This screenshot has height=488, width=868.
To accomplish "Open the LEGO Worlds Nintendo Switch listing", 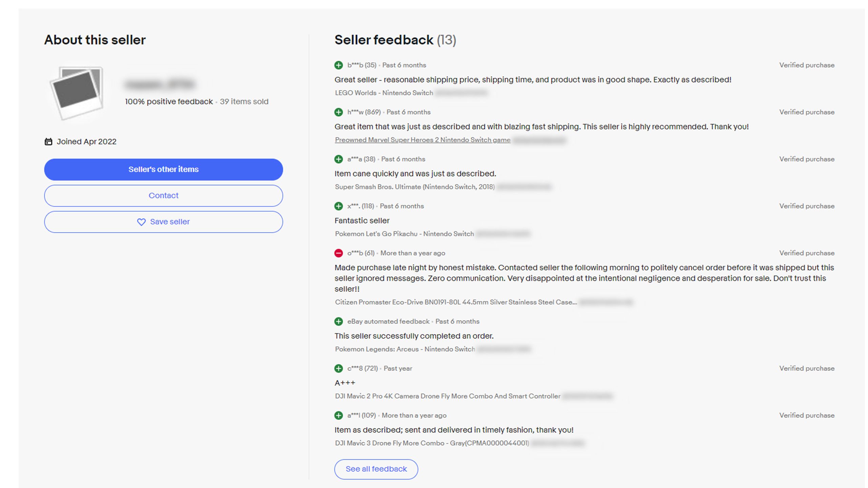I will pos(384,93).
